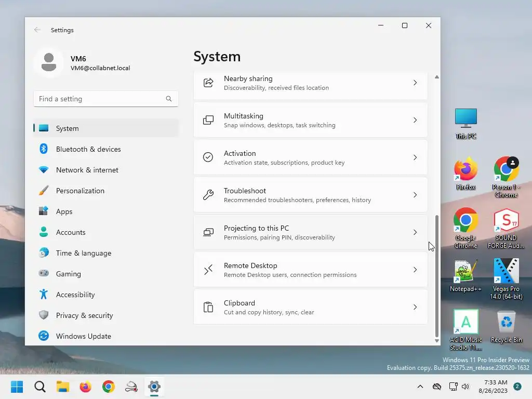Click the search magnifier in Find a setting
532x399 pixels.
169,99
